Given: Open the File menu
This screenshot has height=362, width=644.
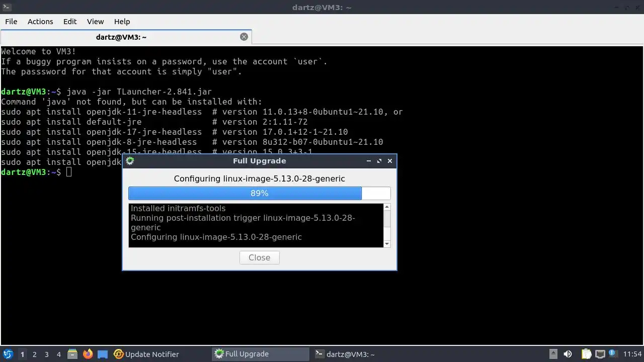Looking at the screenshot, I should pyautogui.click(x=11, y=21).
